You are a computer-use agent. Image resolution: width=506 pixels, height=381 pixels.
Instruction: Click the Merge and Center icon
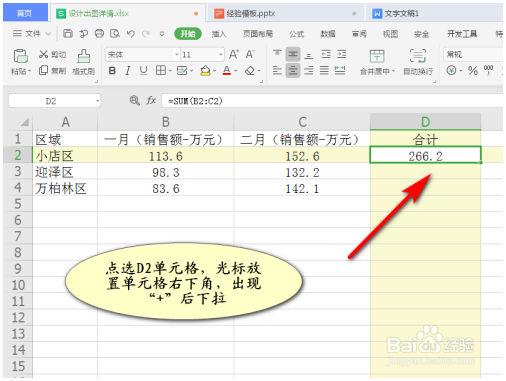point(377,56)
